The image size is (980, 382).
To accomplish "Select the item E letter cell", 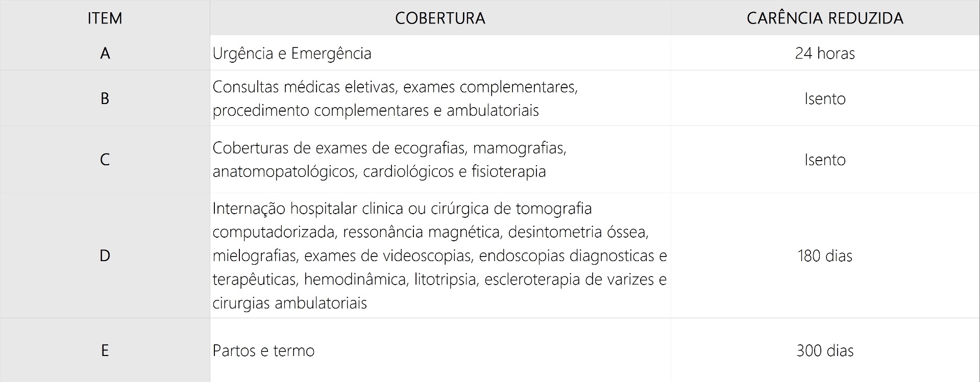I will pos(105,350).
